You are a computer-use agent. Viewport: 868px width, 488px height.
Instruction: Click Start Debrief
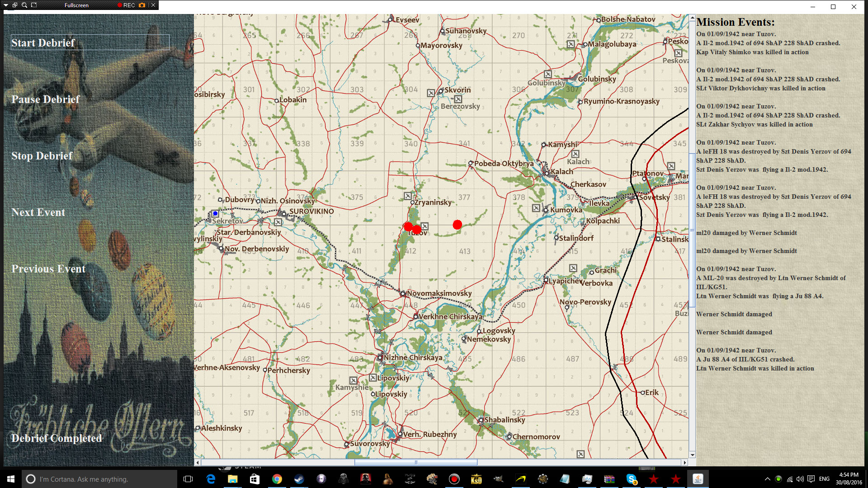43,42
